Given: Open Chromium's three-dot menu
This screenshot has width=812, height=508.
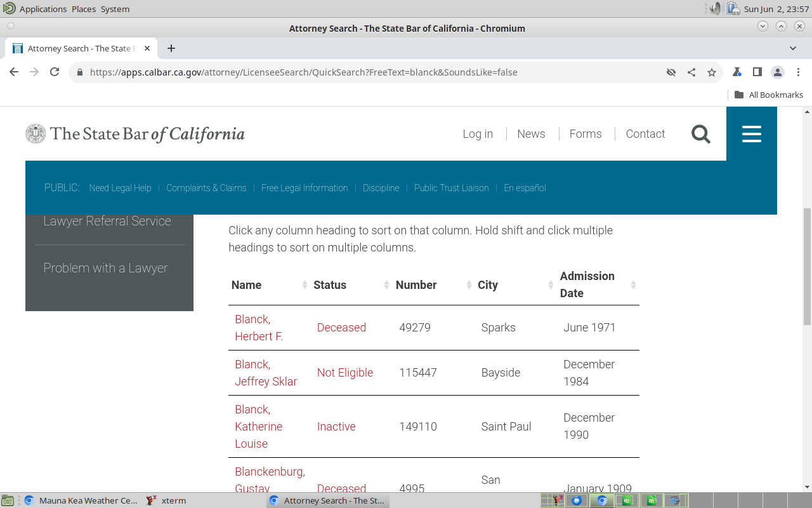Looking at the screenshot, I should (x=798, y=72).
